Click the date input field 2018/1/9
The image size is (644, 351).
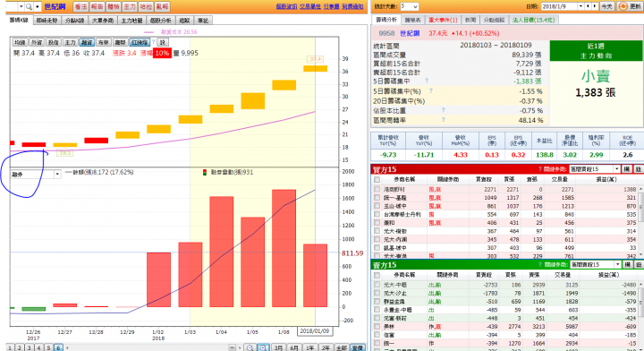click(559, 6)
